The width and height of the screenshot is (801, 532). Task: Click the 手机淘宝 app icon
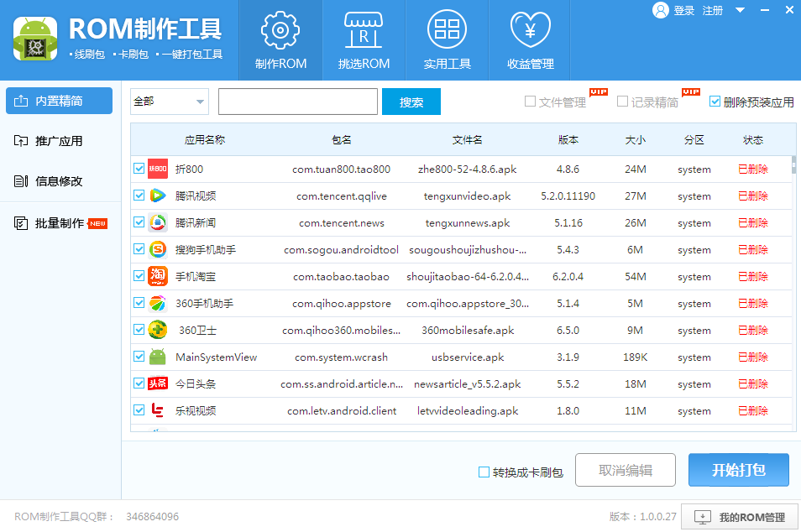tap(158, 276)
